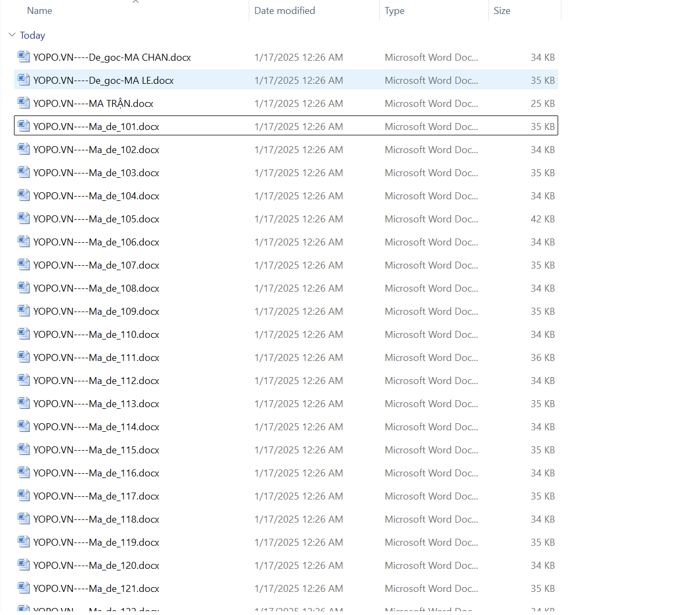
Task: Sort files by Type column
Action: click(394, 11)
